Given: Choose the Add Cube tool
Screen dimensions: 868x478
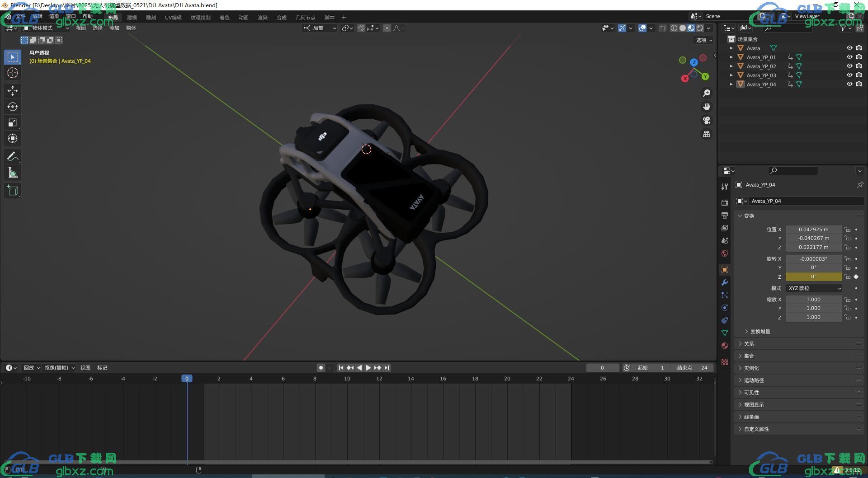Looking at the screenshot, I should (x=13, y=191).
